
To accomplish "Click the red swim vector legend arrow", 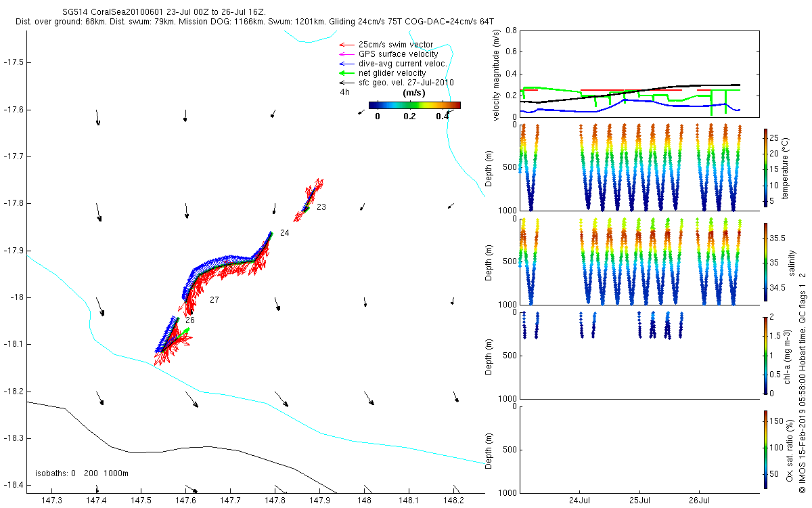I will click(346, 45).
